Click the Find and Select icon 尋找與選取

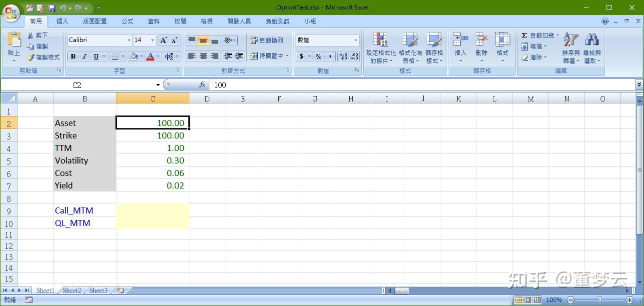tap(591, 46)
